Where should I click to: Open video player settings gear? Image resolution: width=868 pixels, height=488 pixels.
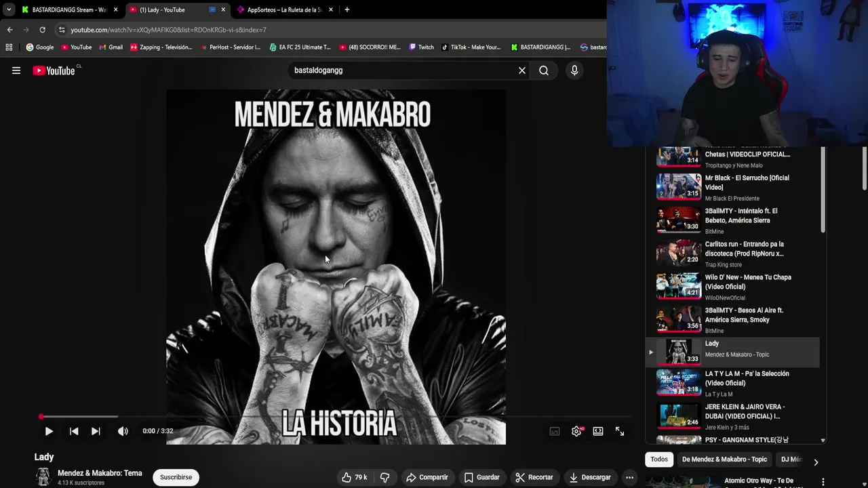pos(576,431)
